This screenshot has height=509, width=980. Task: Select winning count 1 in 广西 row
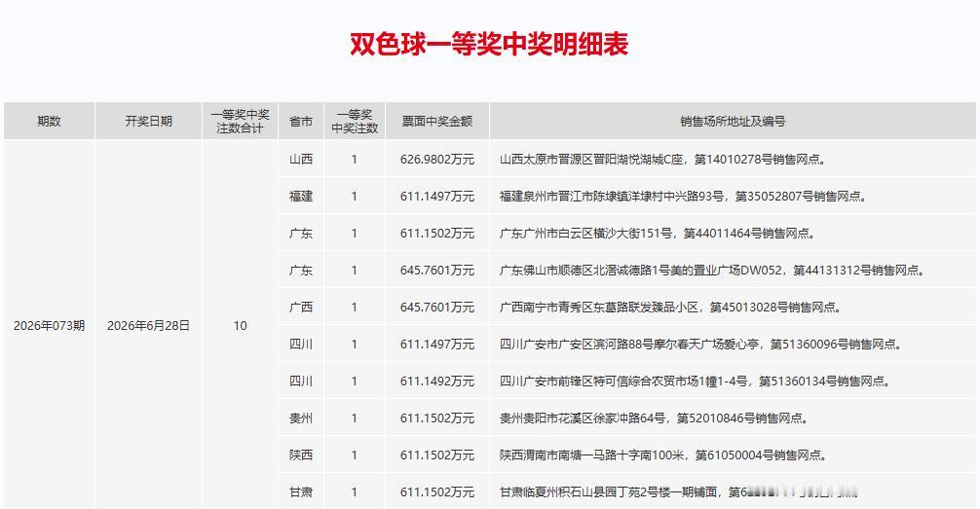355,307
